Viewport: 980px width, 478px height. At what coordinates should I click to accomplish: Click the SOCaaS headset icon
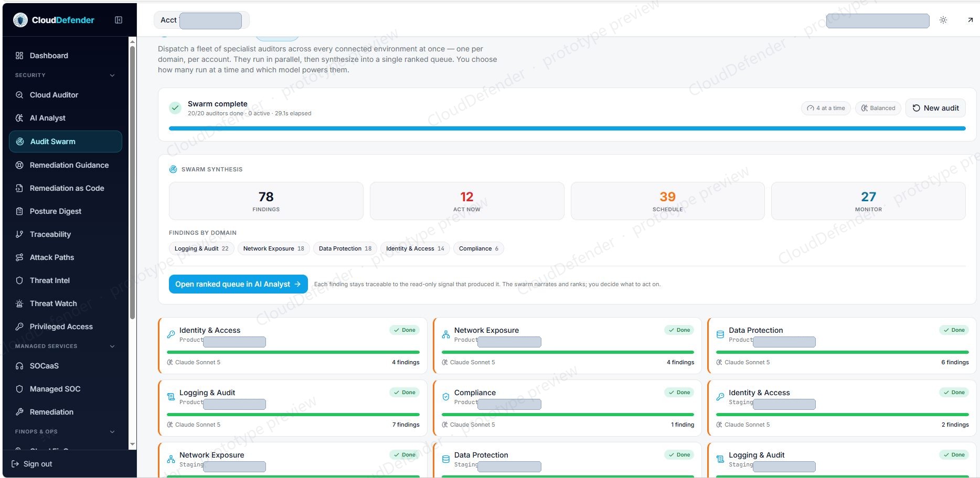click(19, 366)
